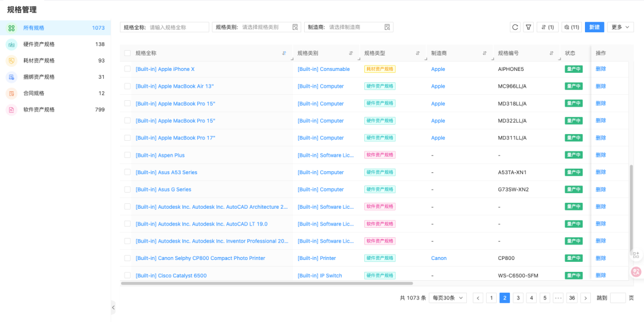Click spec number WS-C6500-SFM
The width and height of the screenshot is (644, 322).
518,275
